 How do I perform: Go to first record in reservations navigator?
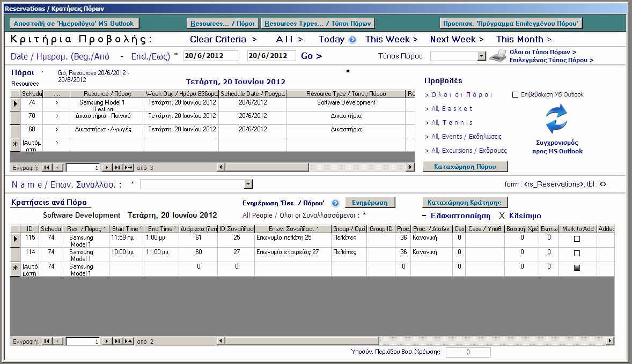[47, 341]
